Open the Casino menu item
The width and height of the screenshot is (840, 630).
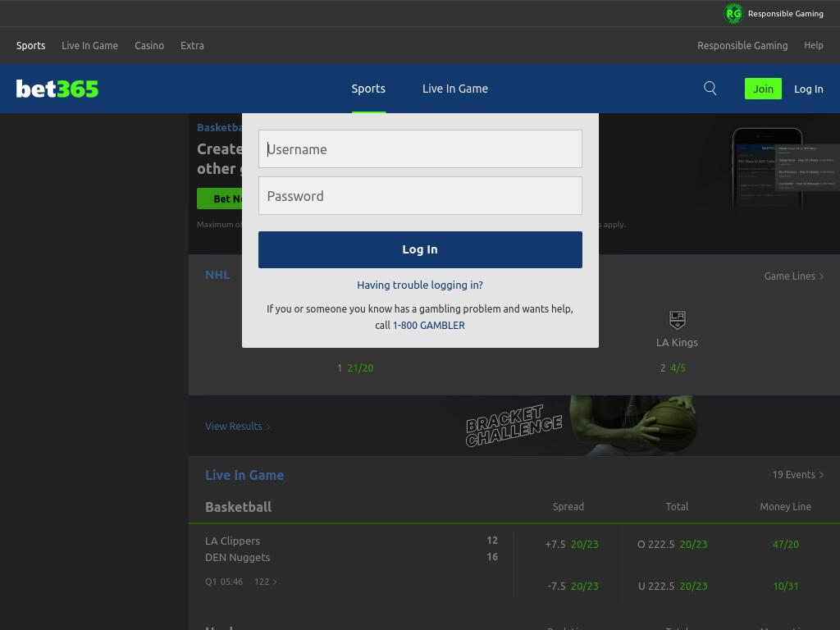click(149, 46)
